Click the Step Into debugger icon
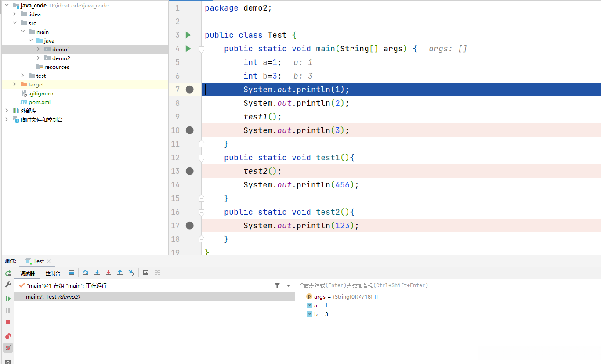Image resolution: width=601 pixels, height=364 pixels. click(x=97, y=273)
